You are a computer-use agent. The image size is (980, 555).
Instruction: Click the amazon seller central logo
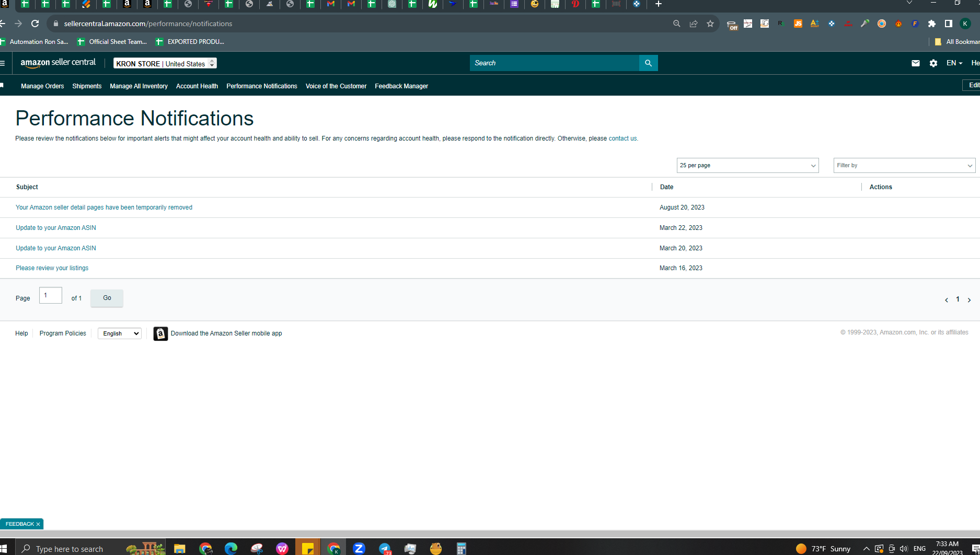click(x=58, y=63)
